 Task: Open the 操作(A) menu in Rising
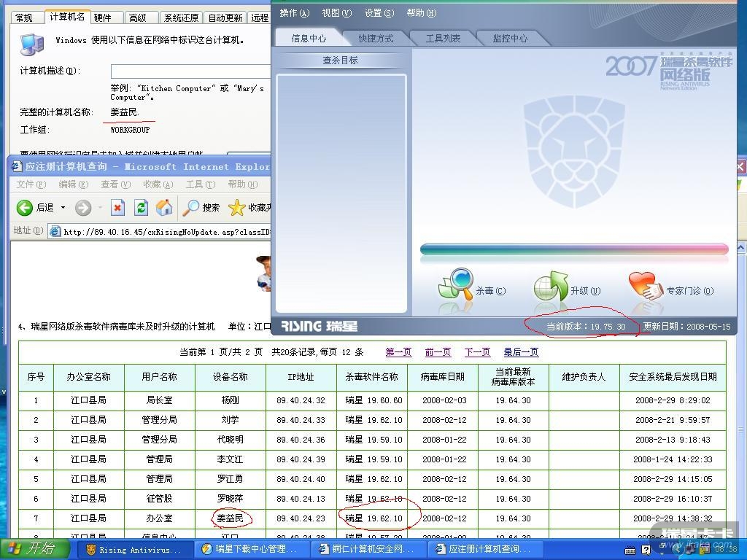295,13
